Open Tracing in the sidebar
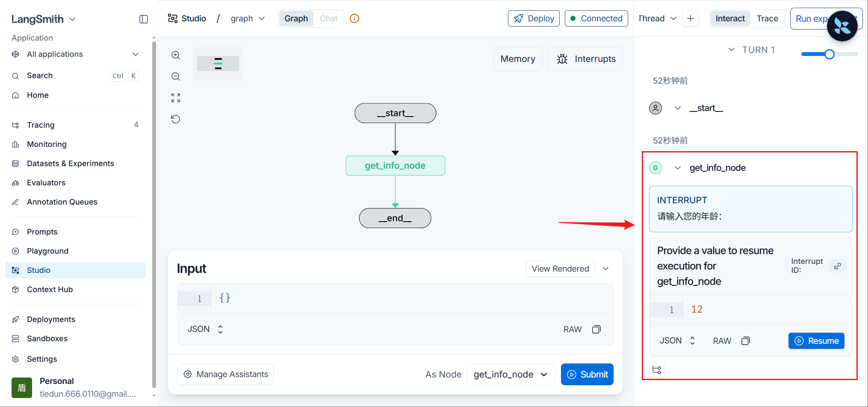Image resolution: width=868 pixels, height=407 pixels. click(75, 125)
